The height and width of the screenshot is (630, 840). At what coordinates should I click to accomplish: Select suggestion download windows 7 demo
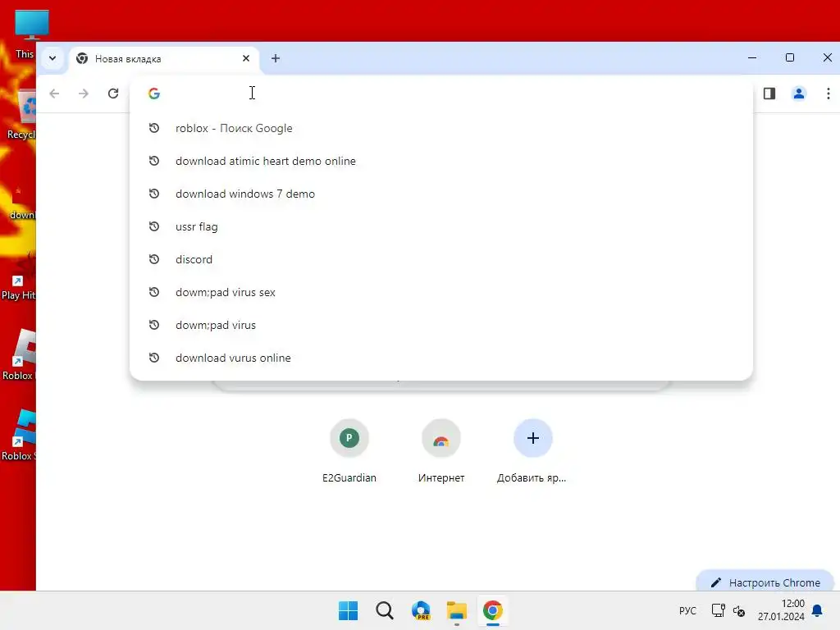pos(441,194)
